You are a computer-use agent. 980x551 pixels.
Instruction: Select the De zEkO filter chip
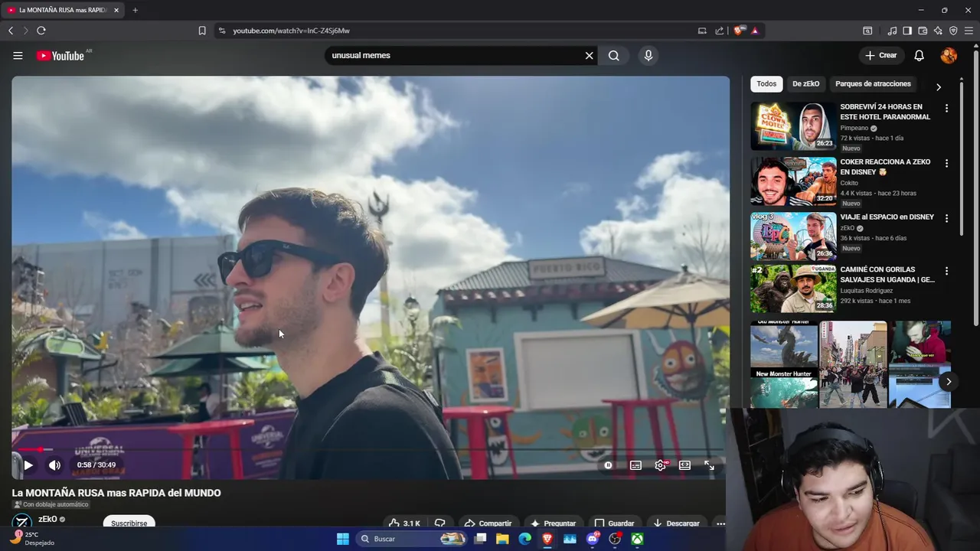(x=805, y=84)
